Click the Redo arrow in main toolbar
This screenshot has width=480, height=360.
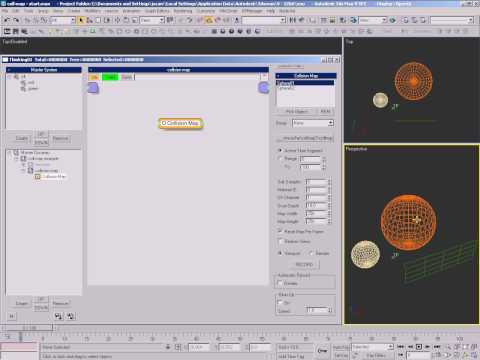pos(16,20)
